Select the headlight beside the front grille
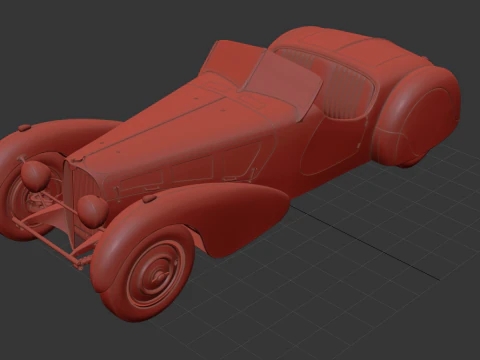Viewport: 480px width, 360px height. tap(92, 211)
